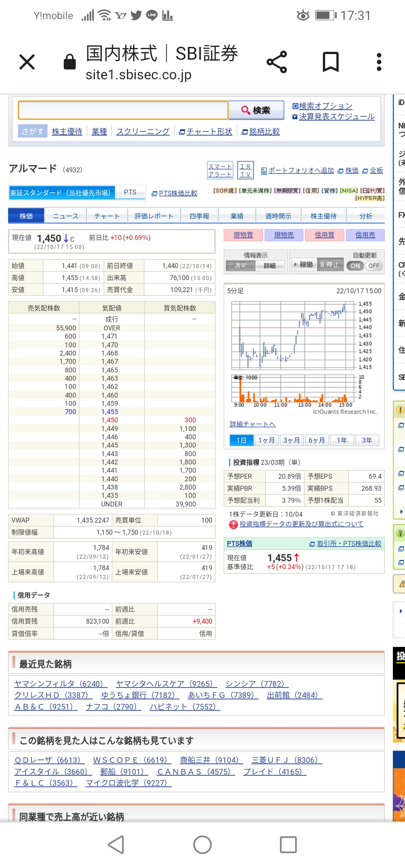Screen dimensions: 405x868
Task: Open 検索オプション link
Action: [x=325, y=106]
